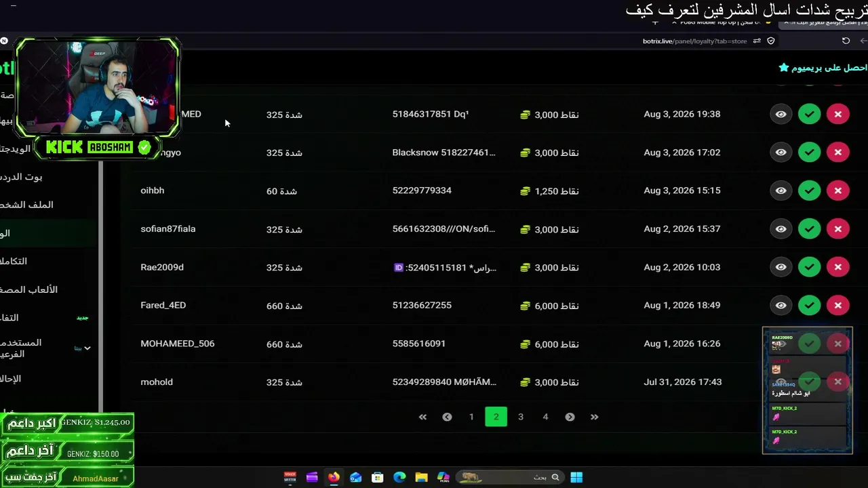The width and height of the screenshot is (868, 488).
Task: Open the eye view for Rae2009d's row
Action: pos(781,267)
